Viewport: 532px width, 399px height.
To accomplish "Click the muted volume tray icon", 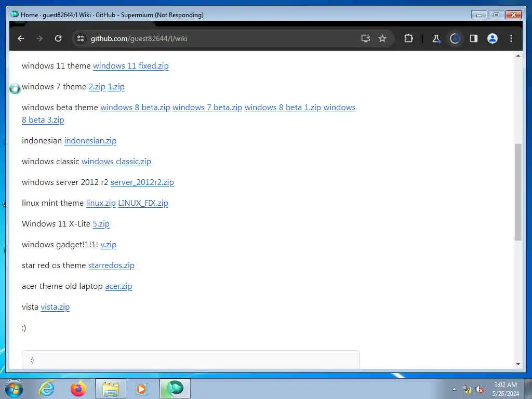I will point(480,390).
